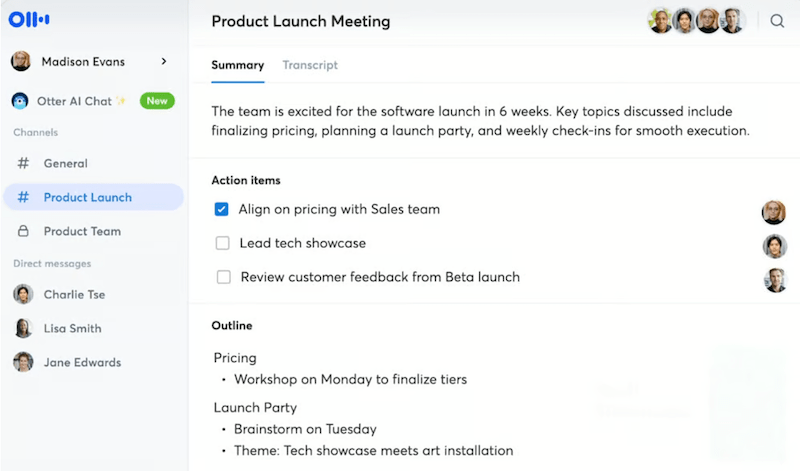This screenshot has height=471, width=800.
Task: Switch to the Transcript tab
Action: 310,65
